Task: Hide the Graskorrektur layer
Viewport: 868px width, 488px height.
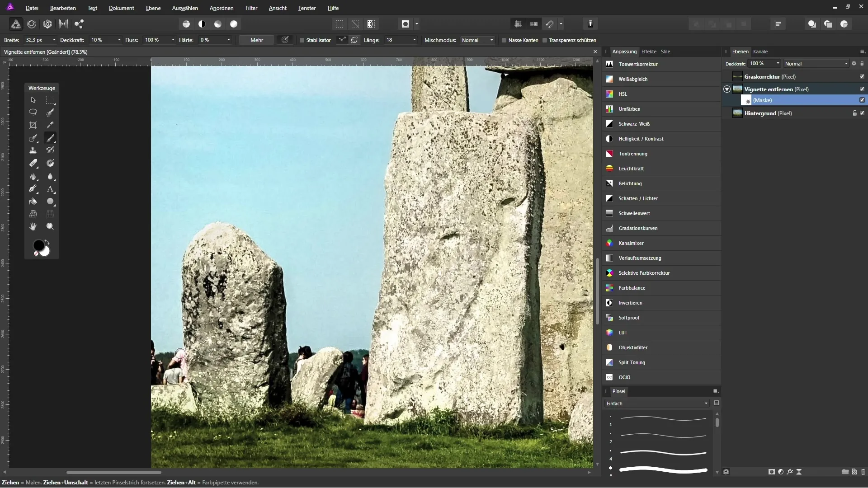Action: (862, 76)
